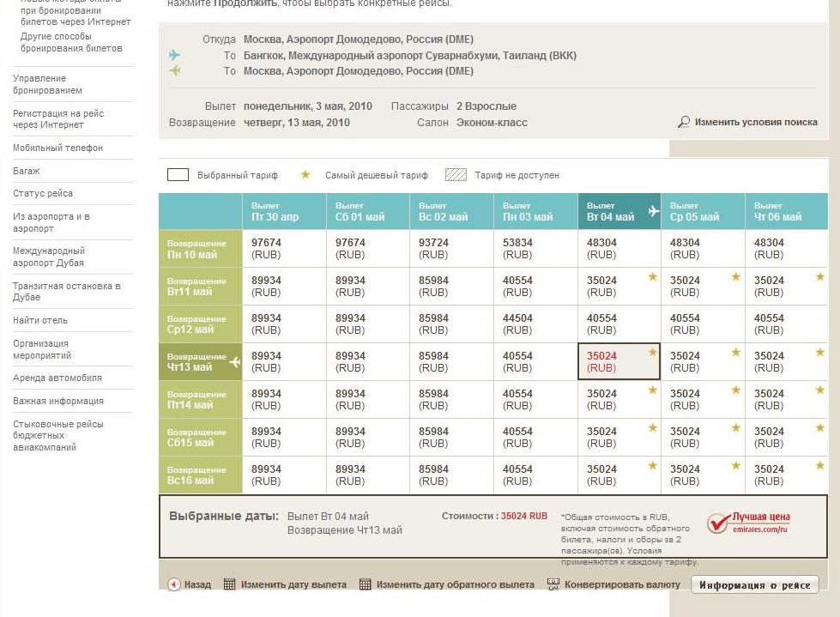
Task: Click the plane icon in Вт 04 май header
Action: [653, 211]
